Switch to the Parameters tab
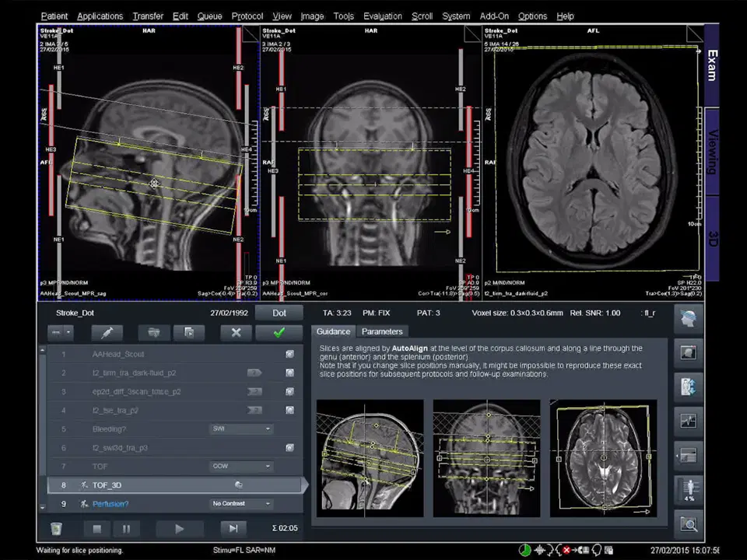Image resolution: width=747 pixels, height=560 pixels. tap(382, 331)
